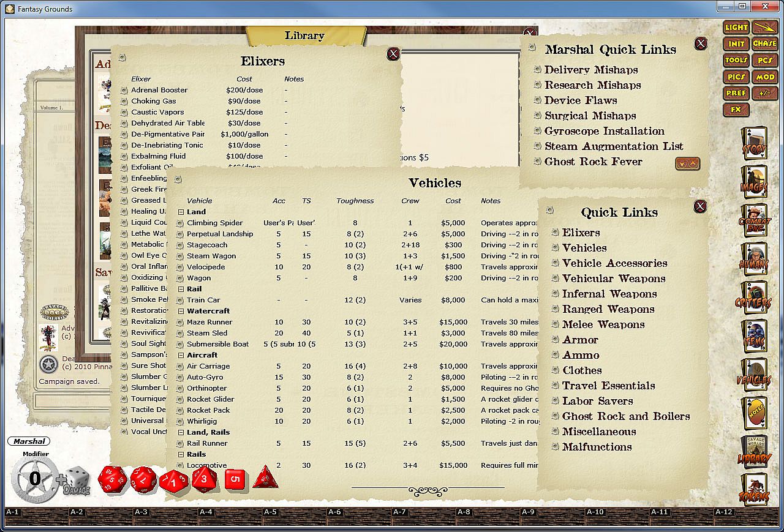784x532 pixels.
Task: Click the PICS button
Action: pos(736,77)
